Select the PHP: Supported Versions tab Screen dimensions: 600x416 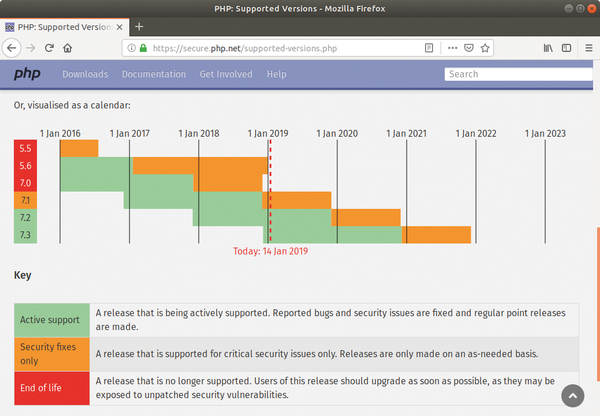tap(64, 27)
